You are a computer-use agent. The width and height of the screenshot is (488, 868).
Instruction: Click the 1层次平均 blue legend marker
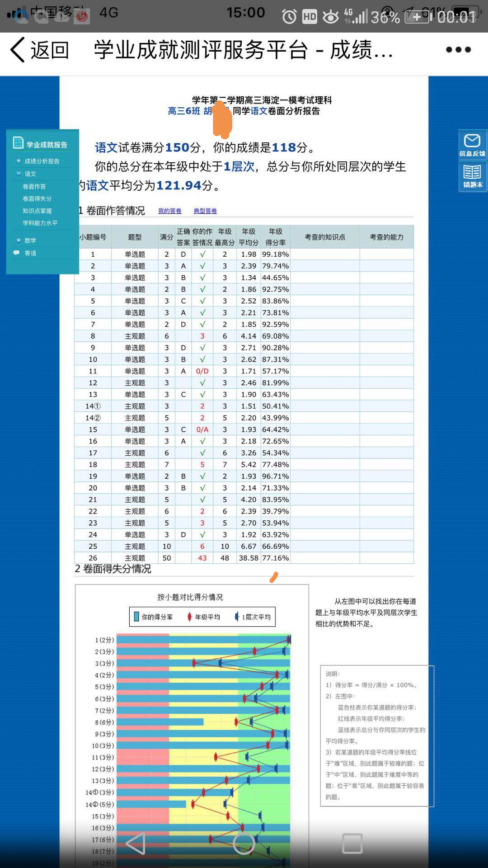pyautogui.click(x=237, y=617)
